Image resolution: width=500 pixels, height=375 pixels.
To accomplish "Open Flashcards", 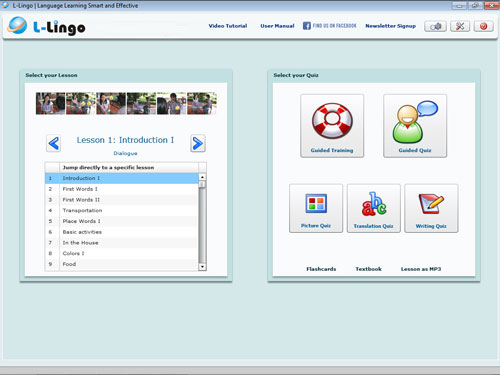I will [x=321, y=269].
